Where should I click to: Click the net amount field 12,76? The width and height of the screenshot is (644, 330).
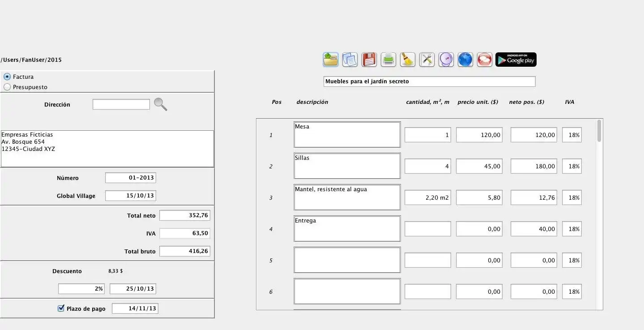(x=534, y=197)
